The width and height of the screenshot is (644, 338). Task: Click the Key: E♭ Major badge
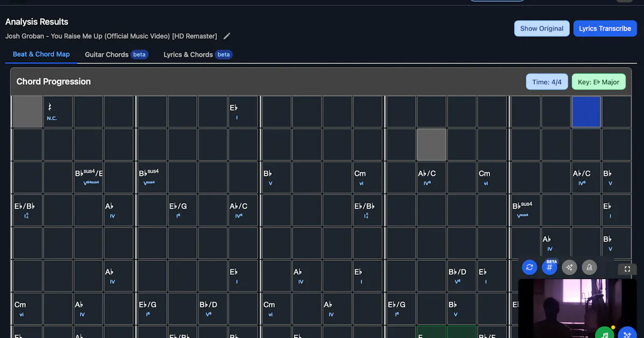598,82
